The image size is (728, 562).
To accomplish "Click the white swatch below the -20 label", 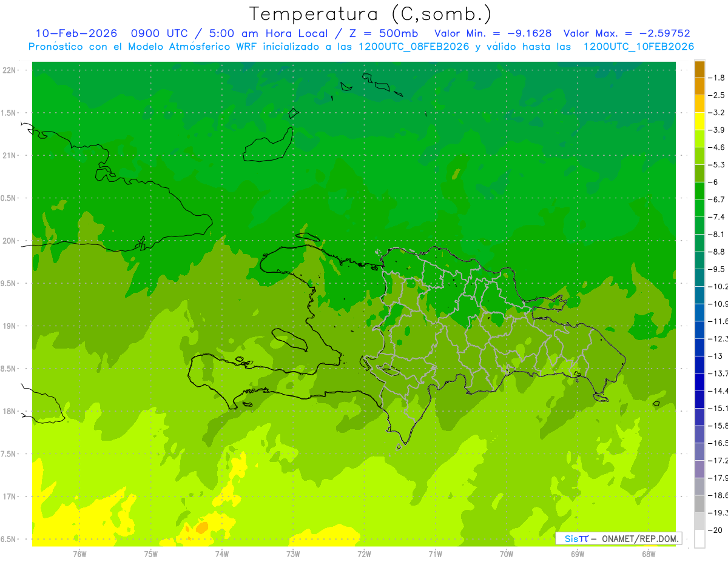I will tap(699, 538).
